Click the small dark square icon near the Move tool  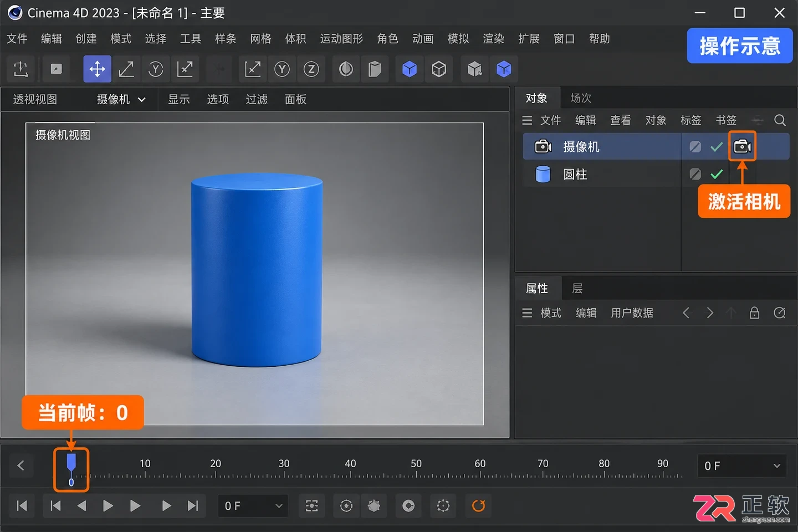[x=56, y=69]
